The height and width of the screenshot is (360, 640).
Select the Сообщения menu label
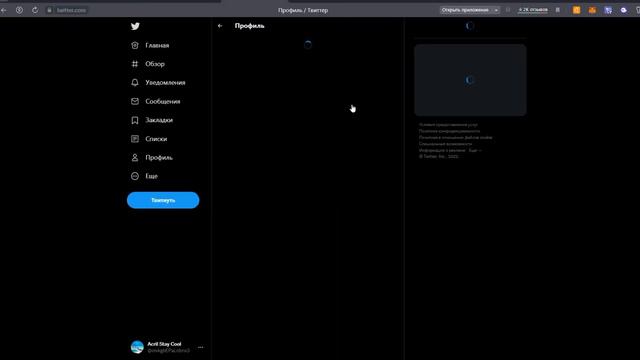coord(163,101)
